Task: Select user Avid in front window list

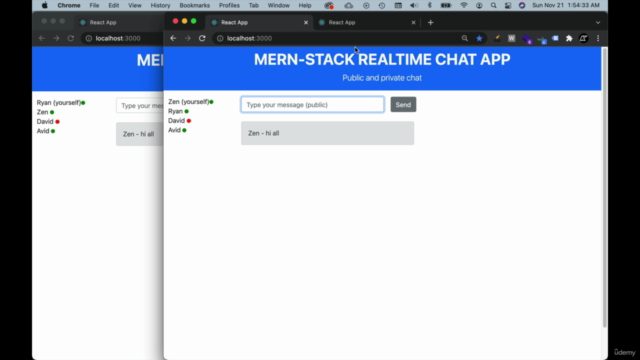Action: (x=175, y=130)
